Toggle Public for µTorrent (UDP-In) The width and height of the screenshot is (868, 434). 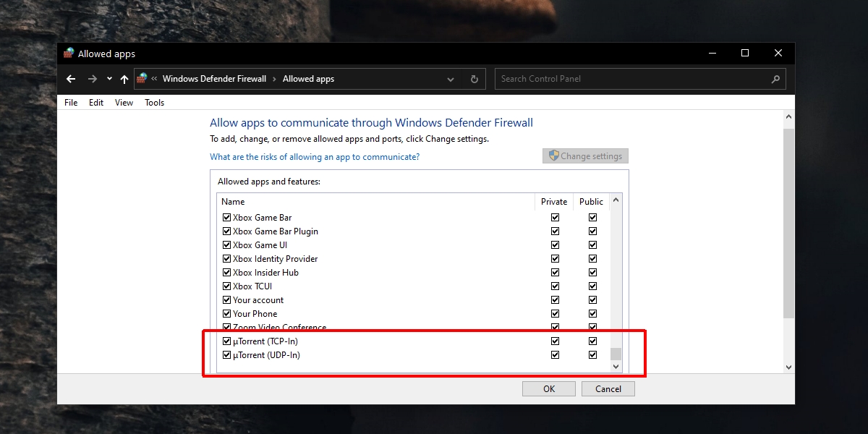click(x=592, y=355)
